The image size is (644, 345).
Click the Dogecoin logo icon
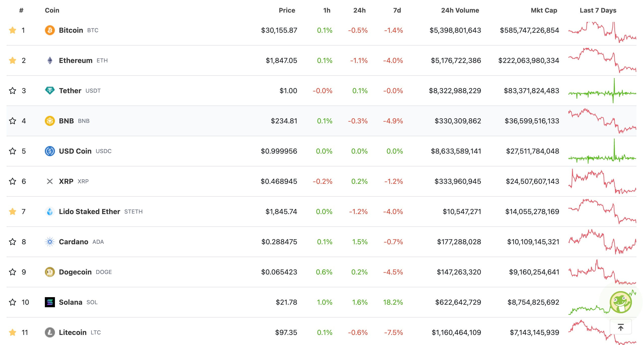click(x=50, y=272)
